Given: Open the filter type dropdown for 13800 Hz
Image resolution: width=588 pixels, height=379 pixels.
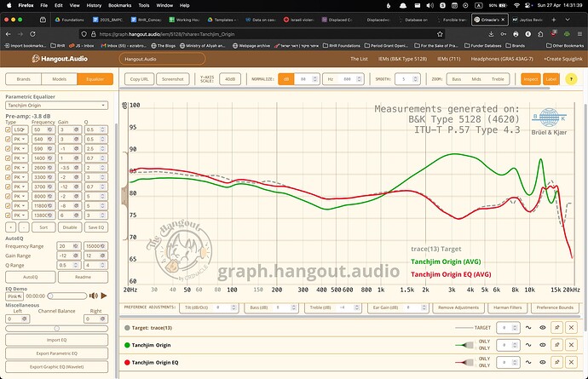Looking at the screenshot, I should (x=20, y=215).
